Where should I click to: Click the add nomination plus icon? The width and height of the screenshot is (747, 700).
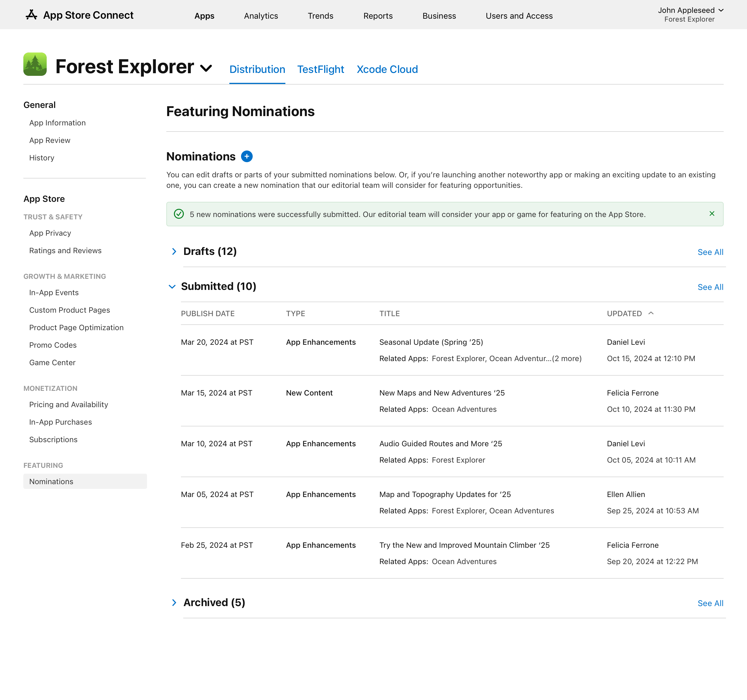[247, 156]
